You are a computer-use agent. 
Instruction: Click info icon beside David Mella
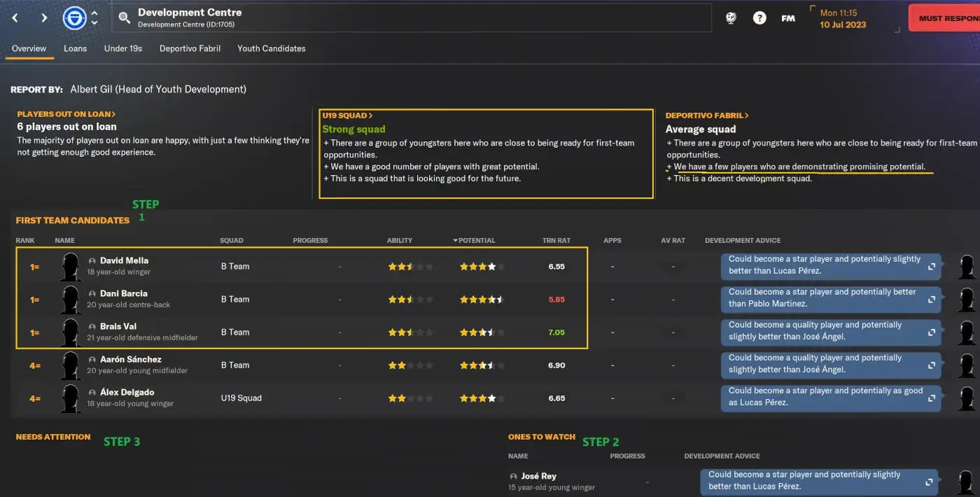coord(92,260)
